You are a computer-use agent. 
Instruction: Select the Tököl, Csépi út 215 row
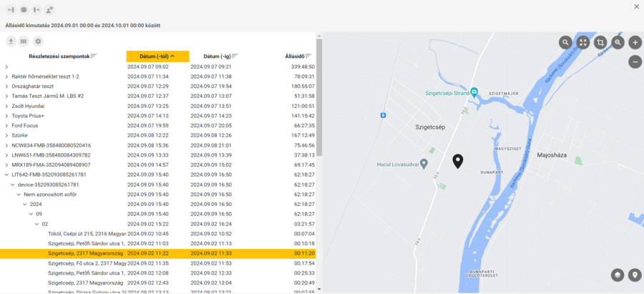tap(86, 233)
